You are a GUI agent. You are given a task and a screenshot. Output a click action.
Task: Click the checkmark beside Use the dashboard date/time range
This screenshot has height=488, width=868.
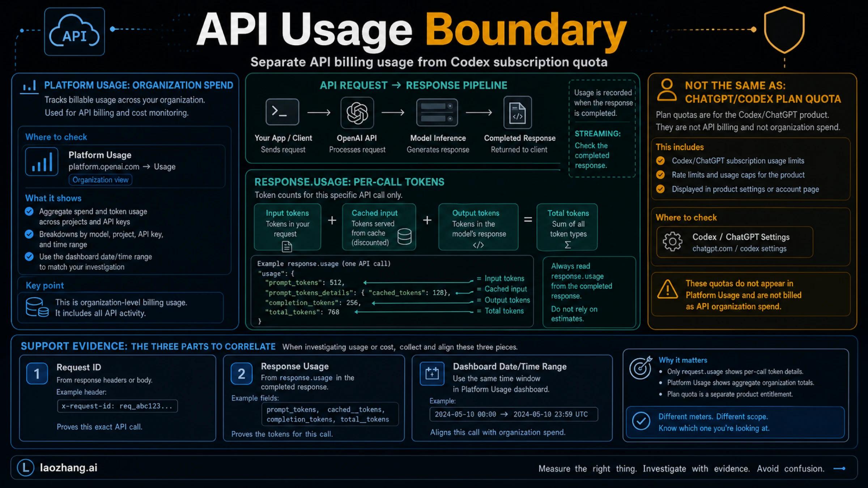(29, 257)
